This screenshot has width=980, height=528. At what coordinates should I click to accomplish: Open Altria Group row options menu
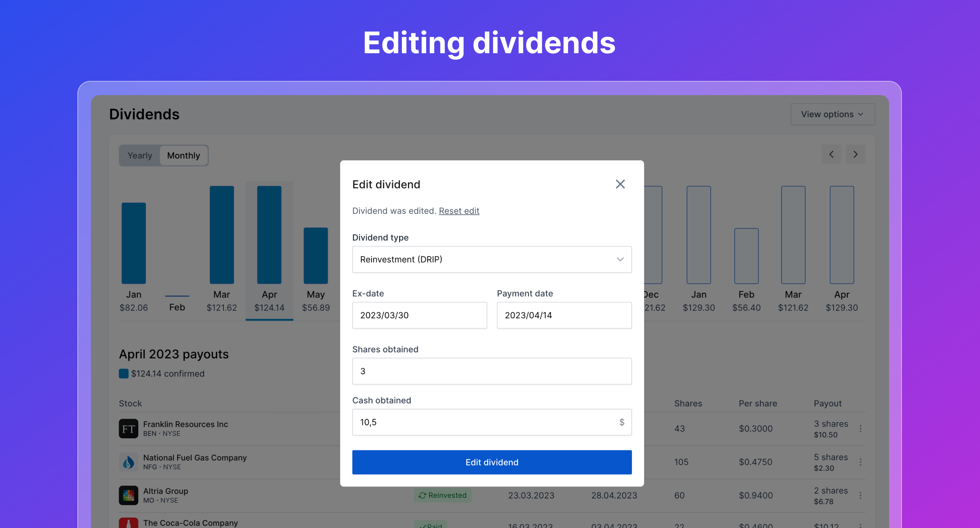tap(860, 495)
